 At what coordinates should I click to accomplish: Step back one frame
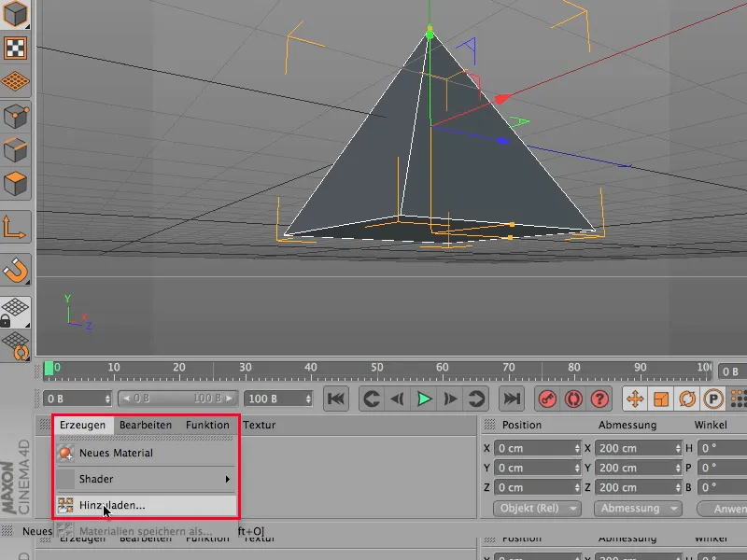pyautogui.click(x=397, y=399)
